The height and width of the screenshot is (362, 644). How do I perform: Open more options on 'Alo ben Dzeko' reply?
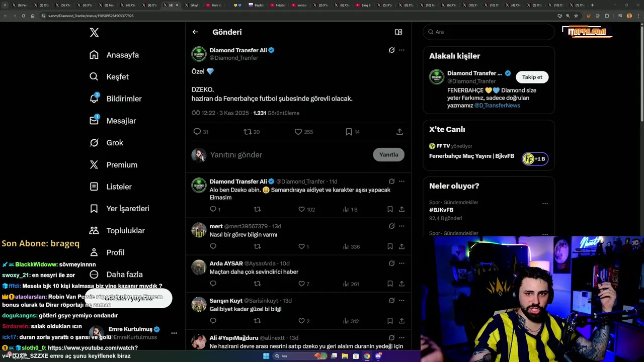(x=401, y=182)
